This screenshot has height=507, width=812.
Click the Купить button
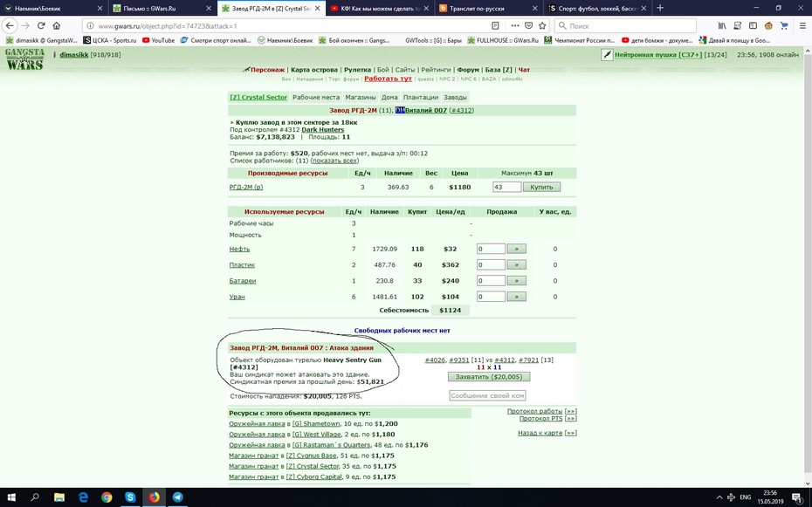[541, 187]
